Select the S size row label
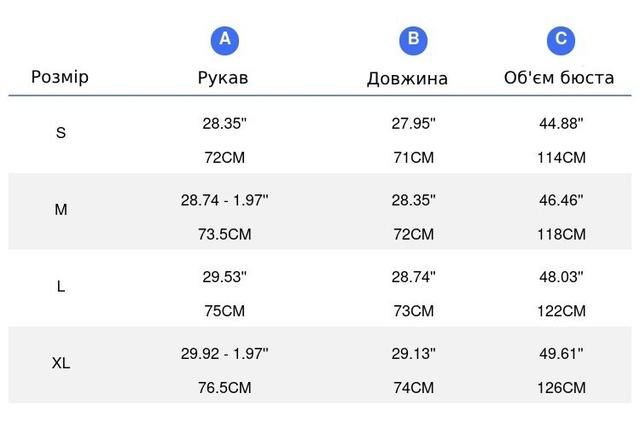This screenshot has height=428, width=640. click(61, 133)
